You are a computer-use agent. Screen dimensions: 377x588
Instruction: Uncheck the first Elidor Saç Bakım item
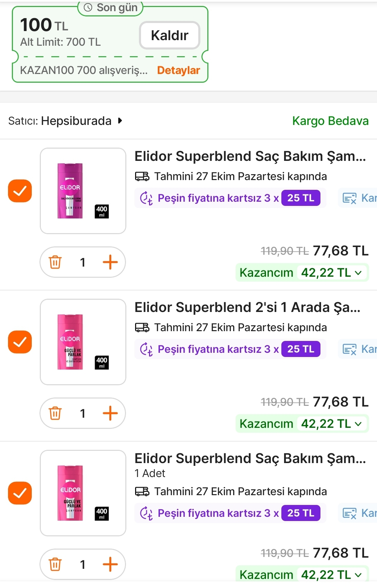point(20,191)
